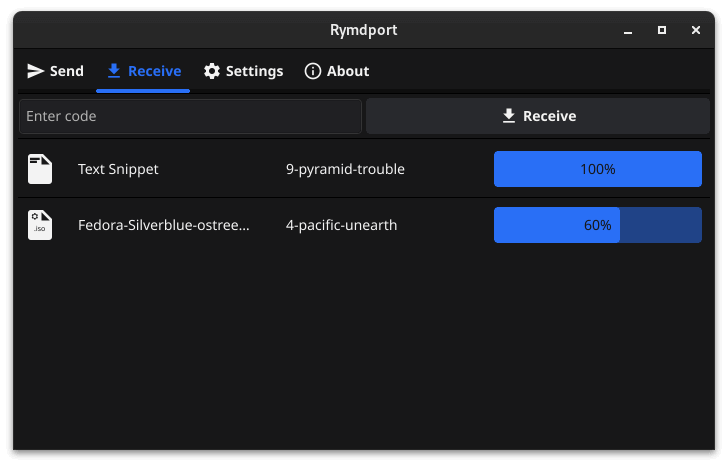Click the 4-pacific-unearth code
The height and width of the screenshot is (466, 728).
(x=341, y=225)
